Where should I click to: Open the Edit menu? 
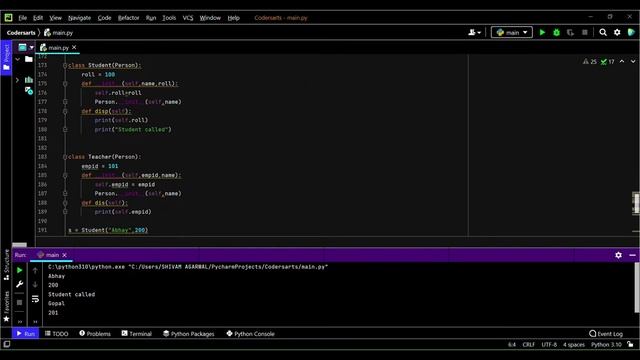(38, 18)
